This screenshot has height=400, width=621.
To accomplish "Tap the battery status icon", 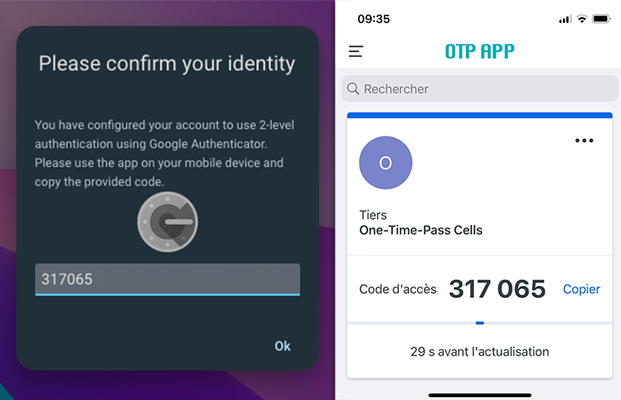I will pos(601,19).
